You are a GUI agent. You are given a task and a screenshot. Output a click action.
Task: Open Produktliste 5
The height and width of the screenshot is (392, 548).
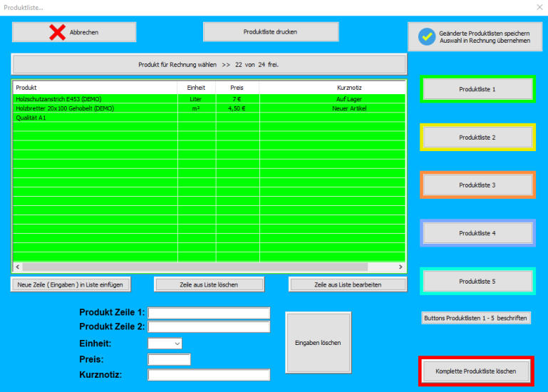(x=477, y=282)
